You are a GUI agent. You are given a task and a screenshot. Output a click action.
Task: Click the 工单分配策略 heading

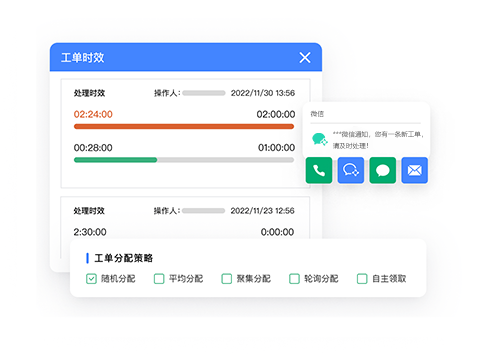(x=124, y=258)
